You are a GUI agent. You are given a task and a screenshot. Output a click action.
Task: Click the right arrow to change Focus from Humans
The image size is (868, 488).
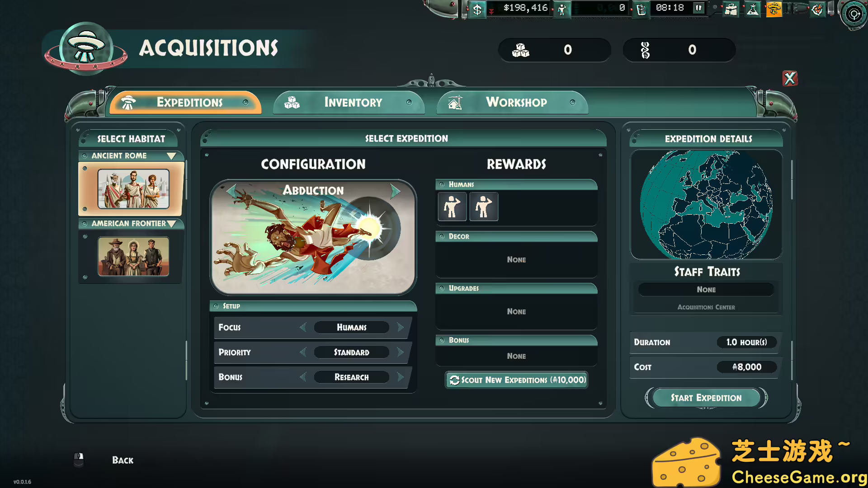400,327
